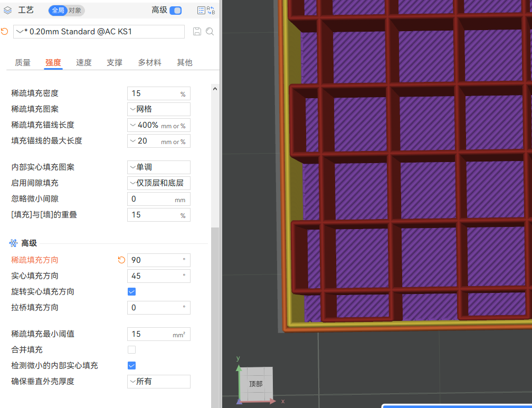This screenshot has height=408, width=532.
Task: Click the 忽略微小间隙 value field
Action: [x=159, y=199]
